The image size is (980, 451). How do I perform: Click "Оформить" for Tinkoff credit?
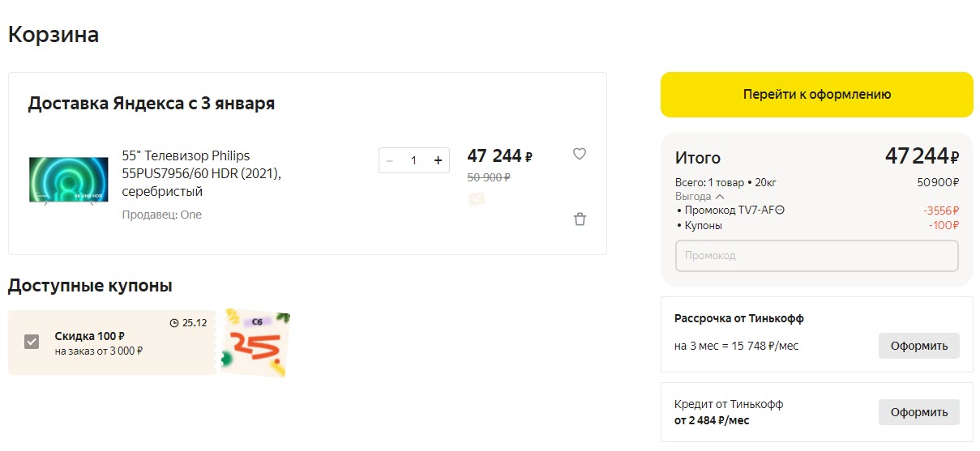tap(918, 412)
